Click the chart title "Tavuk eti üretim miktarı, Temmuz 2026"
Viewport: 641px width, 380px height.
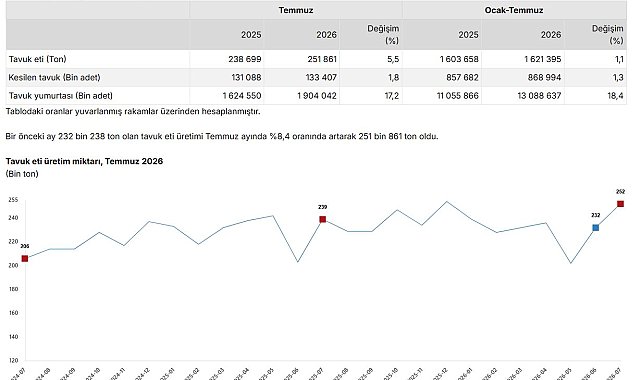click(84, 161)
